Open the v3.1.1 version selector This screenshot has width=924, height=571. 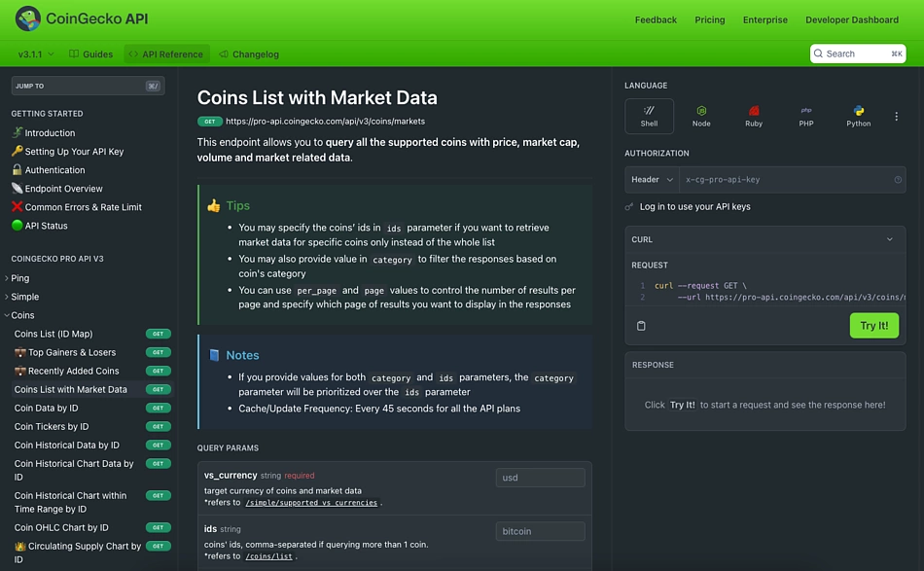[33, 54]
